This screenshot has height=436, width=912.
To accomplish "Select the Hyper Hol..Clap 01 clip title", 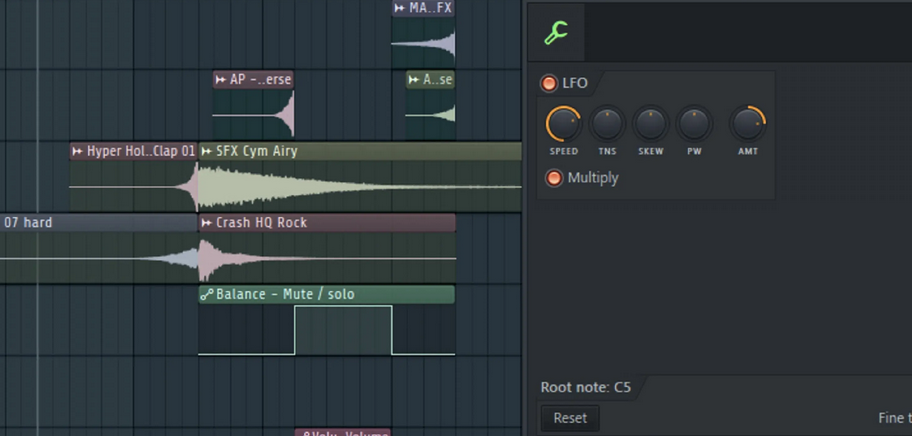I will (x=141, y=152).
